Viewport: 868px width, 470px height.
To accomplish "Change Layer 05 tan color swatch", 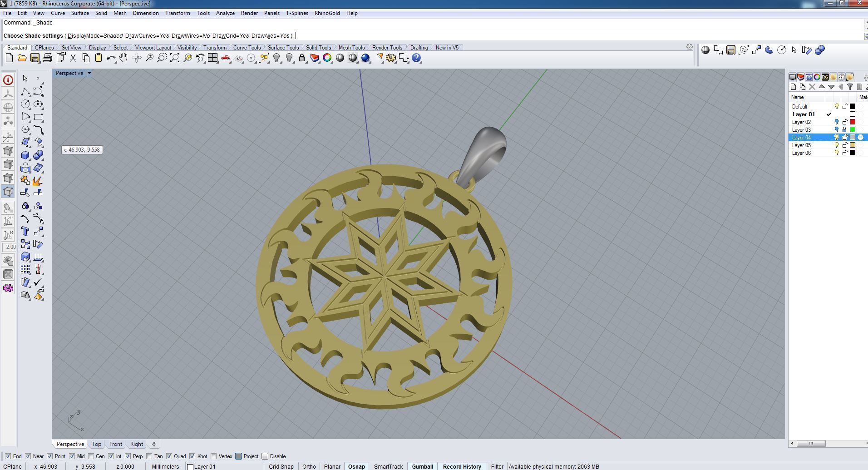I will tap(853, 145).
